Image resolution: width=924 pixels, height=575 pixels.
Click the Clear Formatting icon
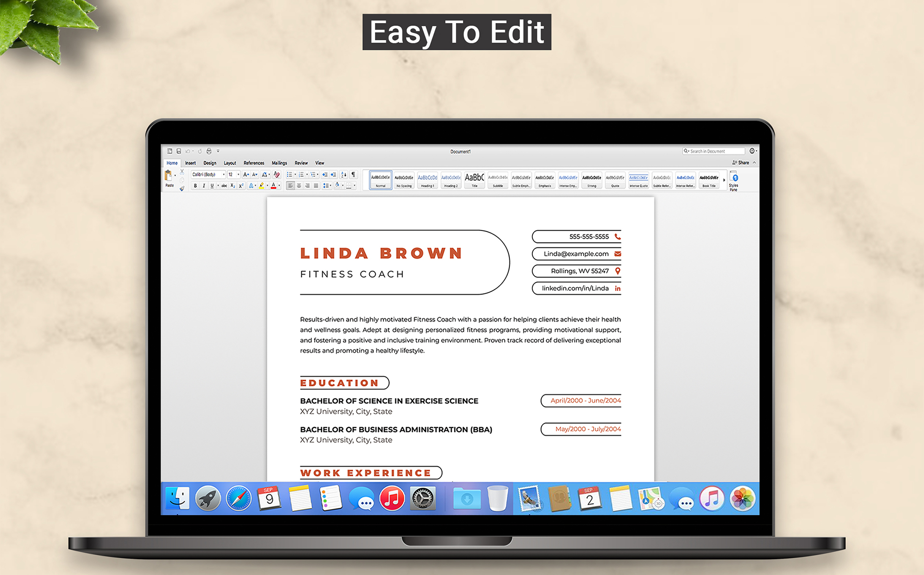click(x=277, y=175)
